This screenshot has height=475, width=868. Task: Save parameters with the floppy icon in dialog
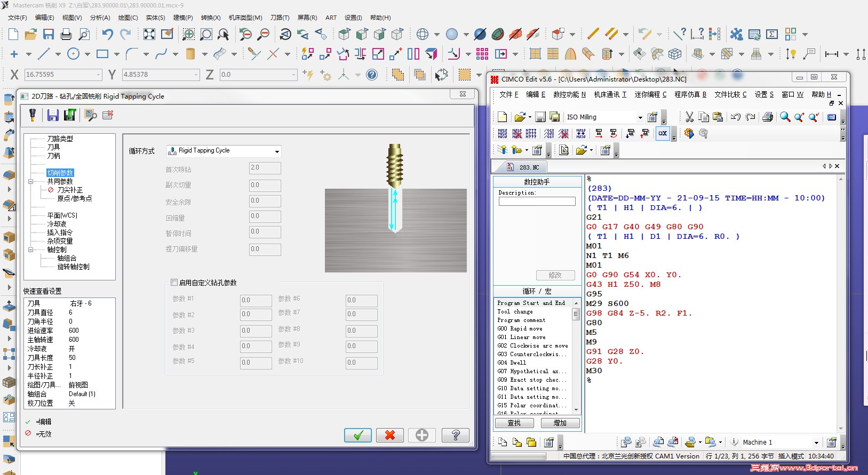click(x=53, y=115)
